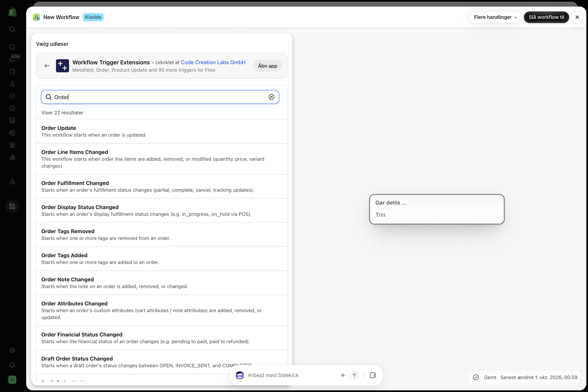Click the Gør dette step card
The height and width of the screenshot is (392, 588).
pyautogui.click(x=437, y=209)
